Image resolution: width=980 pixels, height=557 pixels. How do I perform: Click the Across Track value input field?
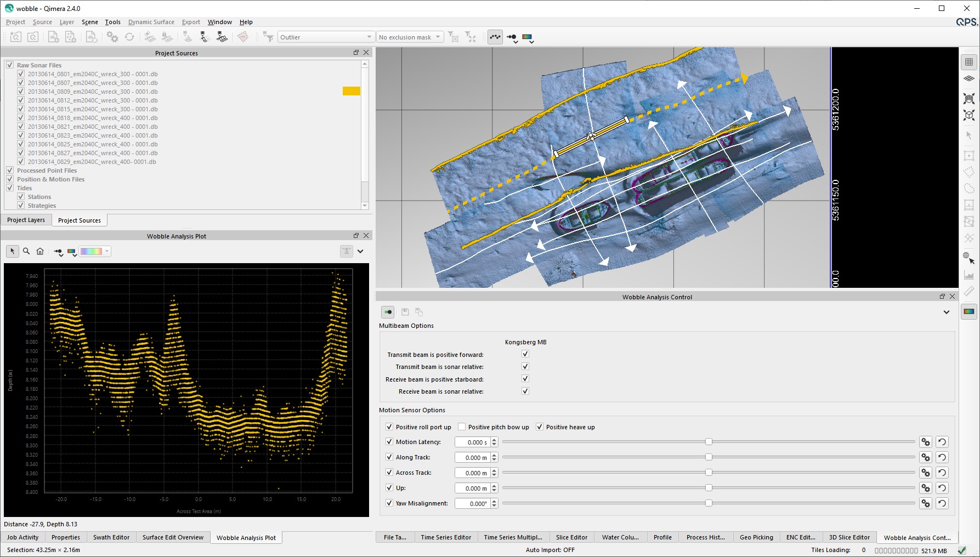point(472,473)
